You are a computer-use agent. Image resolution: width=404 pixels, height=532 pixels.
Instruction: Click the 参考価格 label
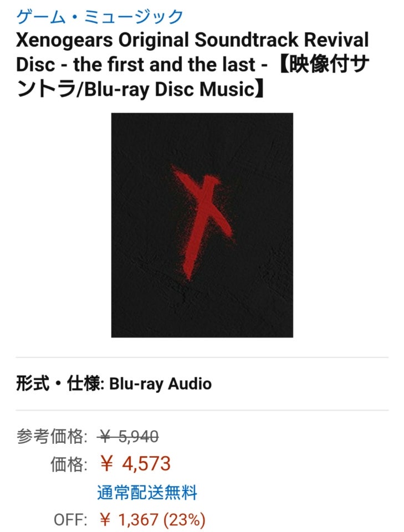tap(52, 436)
